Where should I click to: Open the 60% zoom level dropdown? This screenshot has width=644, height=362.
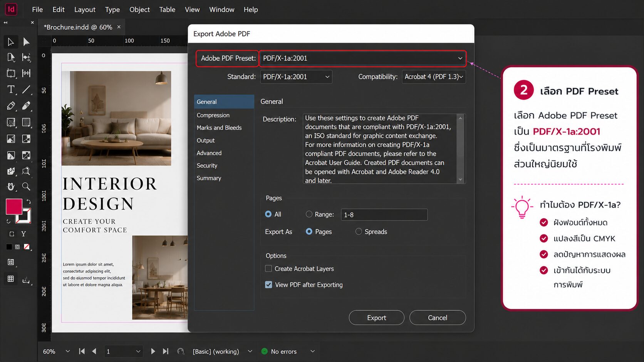click(x=68, y=351)
